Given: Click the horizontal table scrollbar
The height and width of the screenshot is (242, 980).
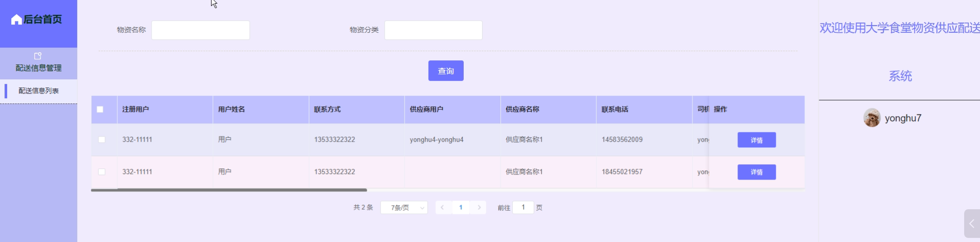Looking at the screenshot, I should click(229, 190).
